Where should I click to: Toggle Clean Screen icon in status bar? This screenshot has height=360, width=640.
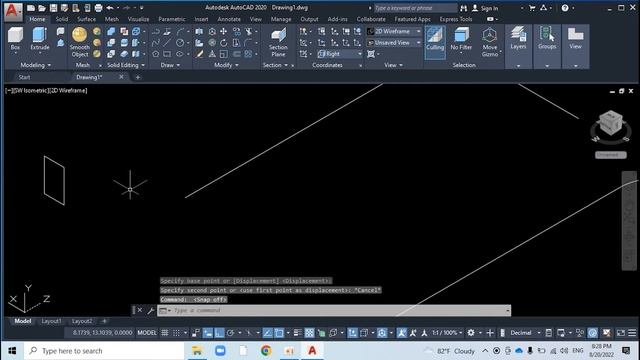tap(621, 333)
